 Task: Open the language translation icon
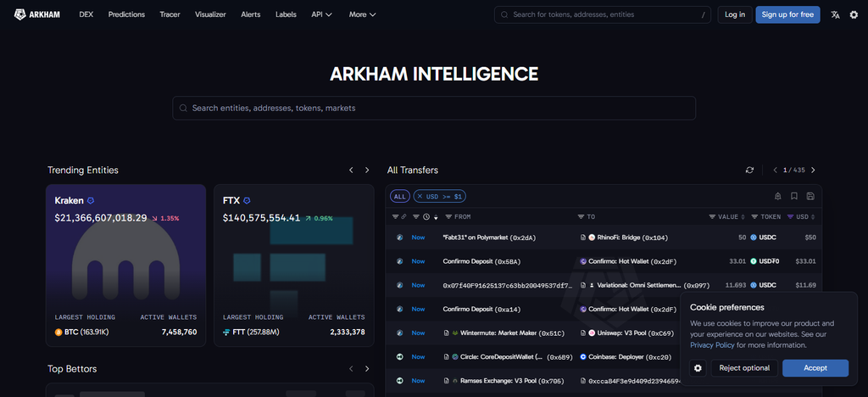(835, 15)
